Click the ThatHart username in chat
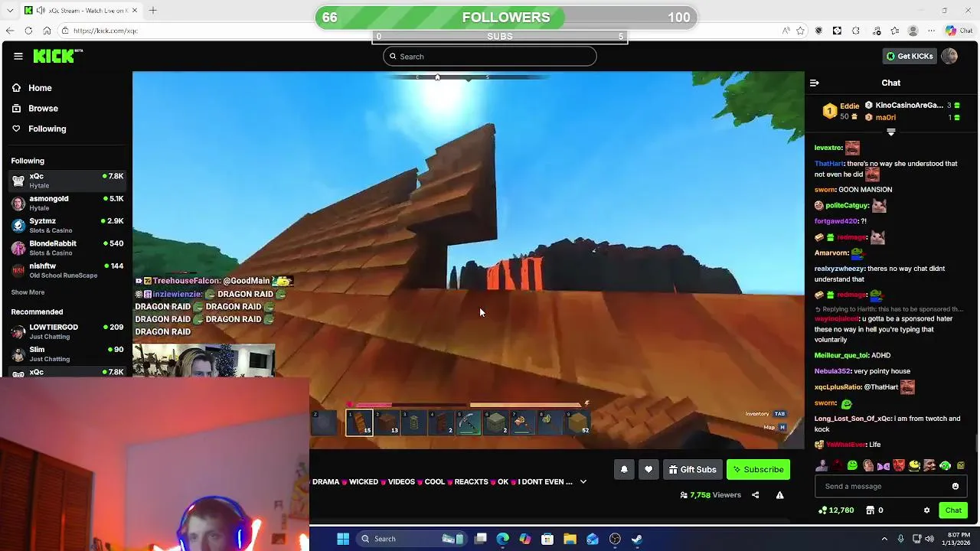The width and height of the screenshot is (980, 551). tap(829, 164)
